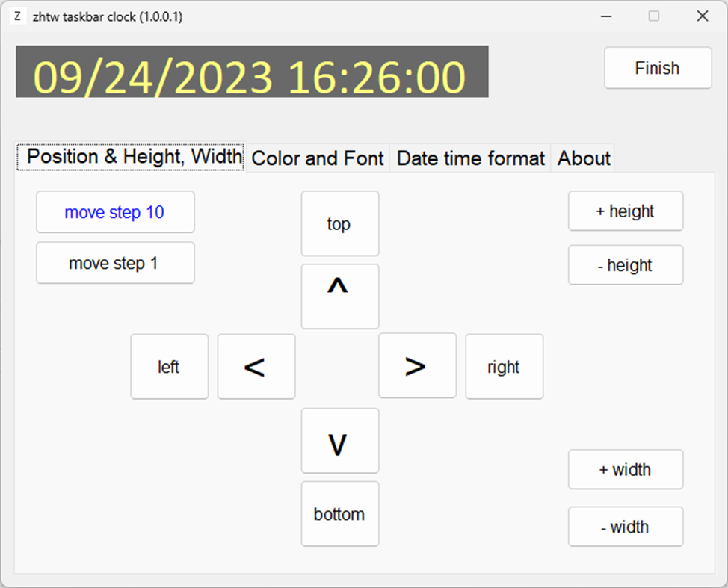Switch to Date time format tab
728x588 pixels.
tap(470, 158)
